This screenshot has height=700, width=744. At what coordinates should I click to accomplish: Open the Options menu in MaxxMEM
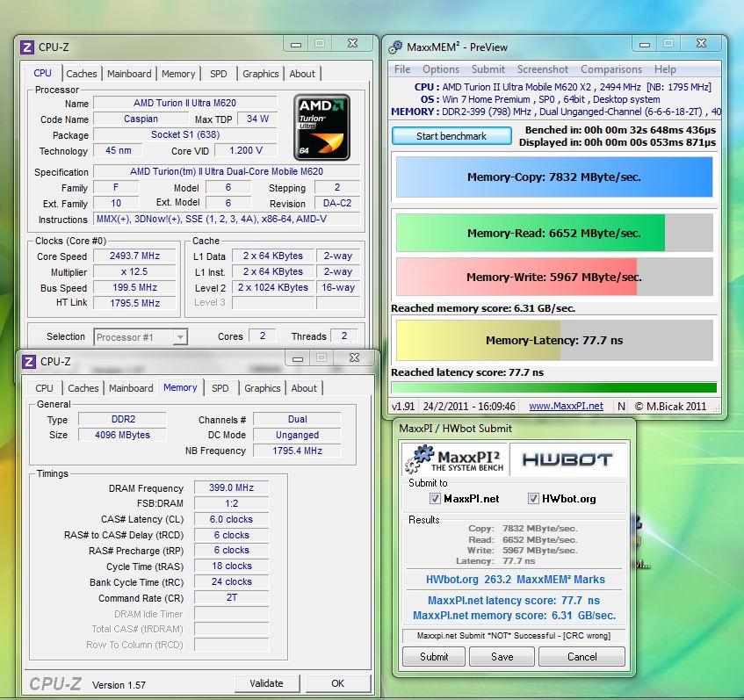441,69
